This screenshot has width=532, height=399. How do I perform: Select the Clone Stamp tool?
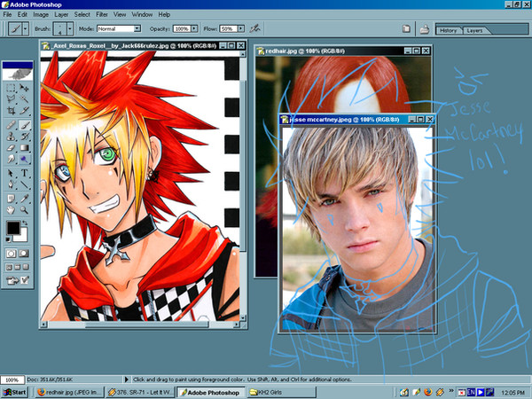click(11, 137)
